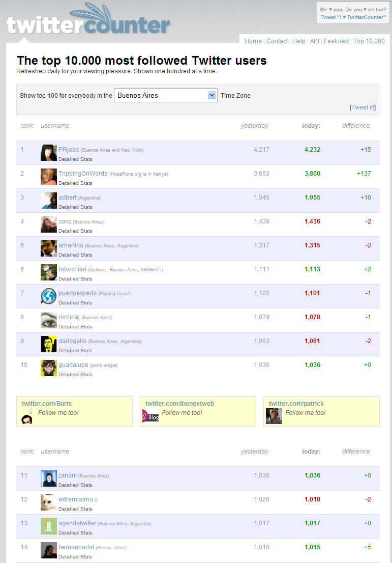Click guadalupe cartoon avatar icon
Image resolution: width=392 pixels, height=563 pixels.
(x=49, y=368)
